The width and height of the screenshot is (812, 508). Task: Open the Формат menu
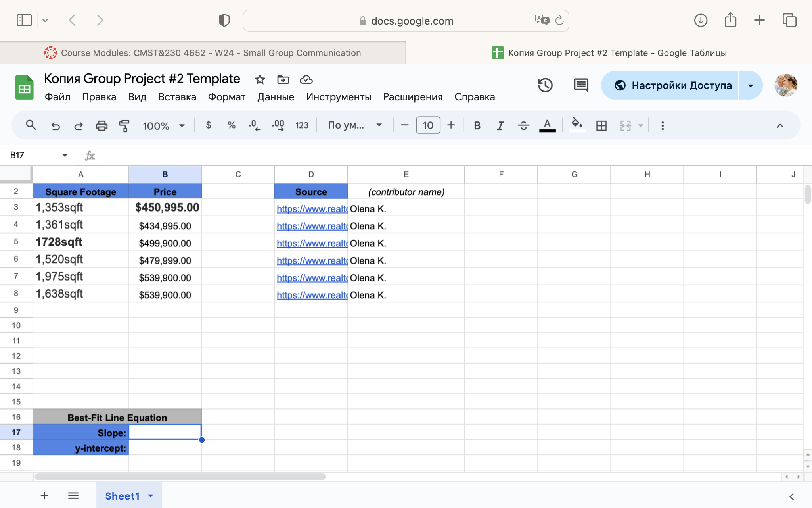coord(227,97)
